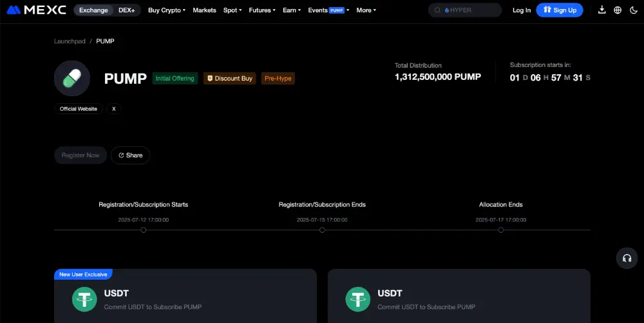Open the language globe icon
This screenshot has height=323, width=644.
(x=618, y=10)
